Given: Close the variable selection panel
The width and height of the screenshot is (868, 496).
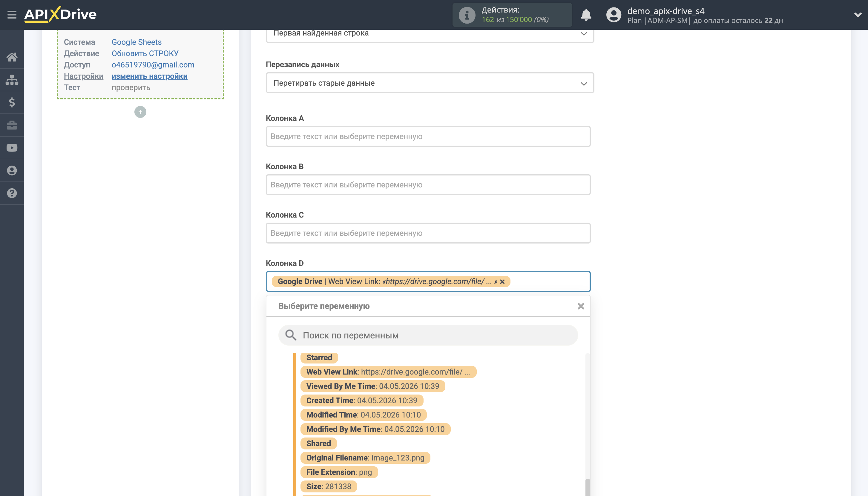Looking at the screenshot, I should [x=581, y=306].
